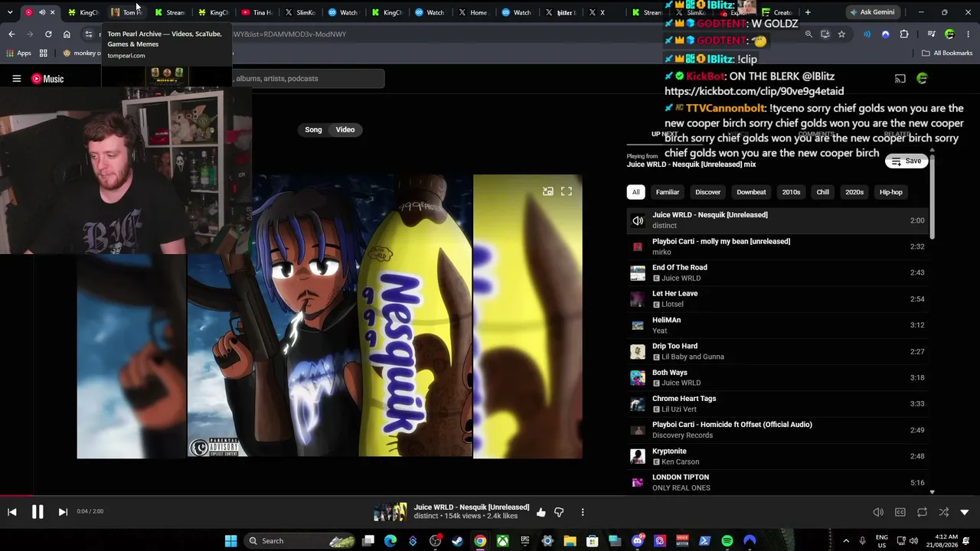Open the Apps bookmarks shortcut
The width and height of the screenshot is (980, 551).
pyautogui.click(x=18, y=53)
